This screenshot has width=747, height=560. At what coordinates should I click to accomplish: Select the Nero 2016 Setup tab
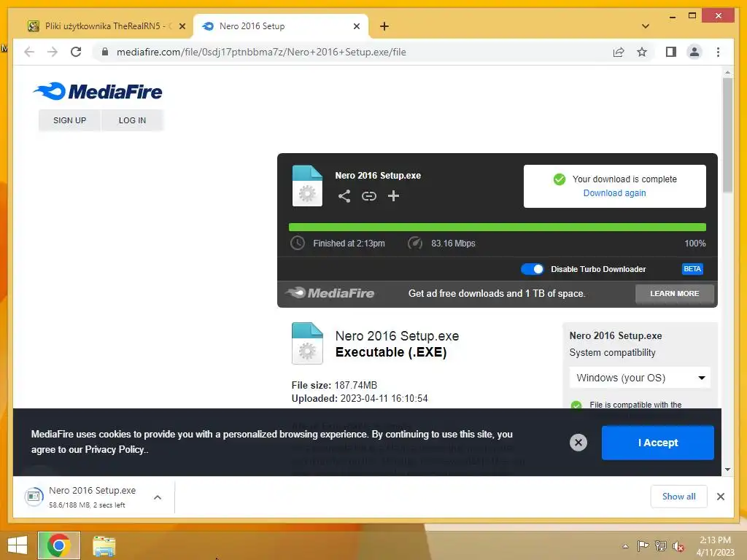click(281, 26)
